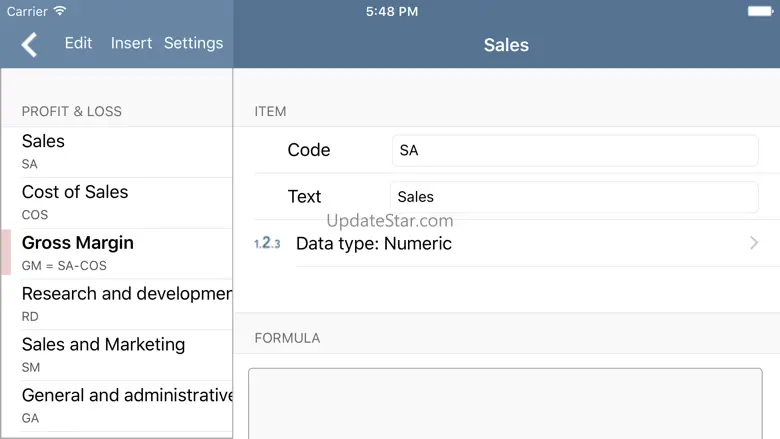Tap the pink marker beside Gross Margin

(7, 252)
